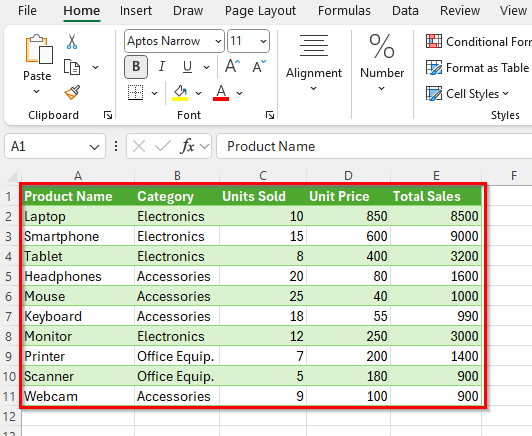The height and width of the screenshot is (436, 532).
Task: Expand the Name Box dropdown arrow
Action: coord(94,147)
